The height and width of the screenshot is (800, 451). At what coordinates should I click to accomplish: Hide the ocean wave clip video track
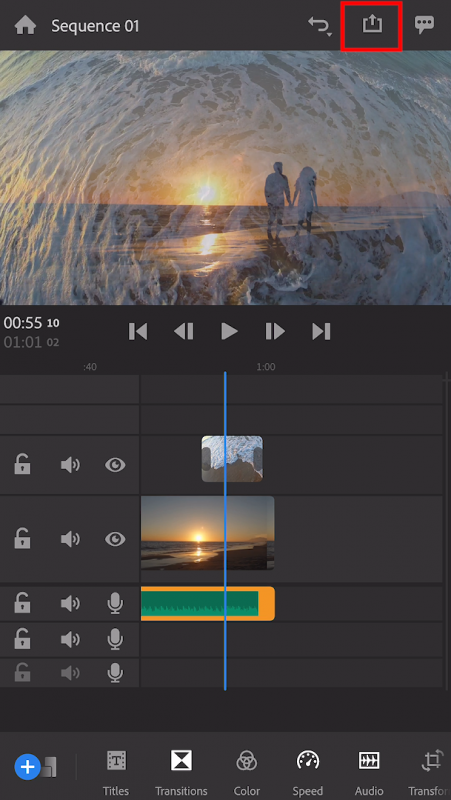click(115, 465)
